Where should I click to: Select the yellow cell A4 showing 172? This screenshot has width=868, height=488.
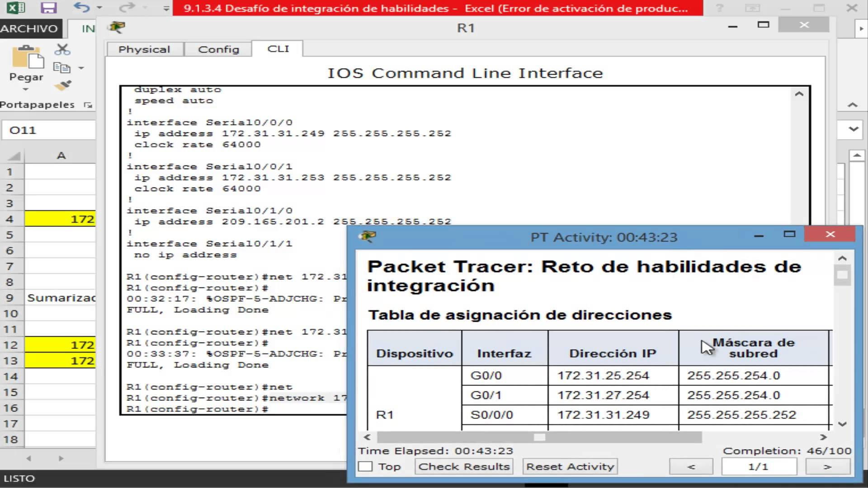[x=60, y=219]
